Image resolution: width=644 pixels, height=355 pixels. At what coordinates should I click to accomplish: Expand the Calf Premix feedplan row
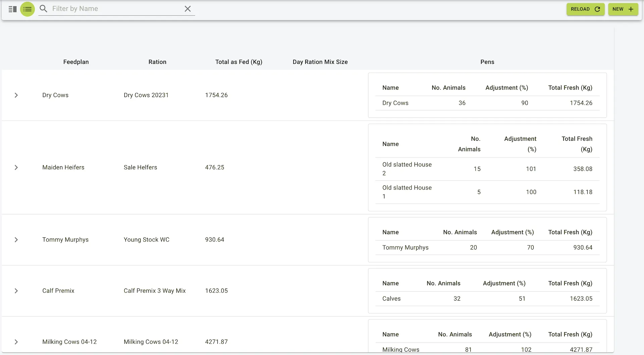point(16,291)
